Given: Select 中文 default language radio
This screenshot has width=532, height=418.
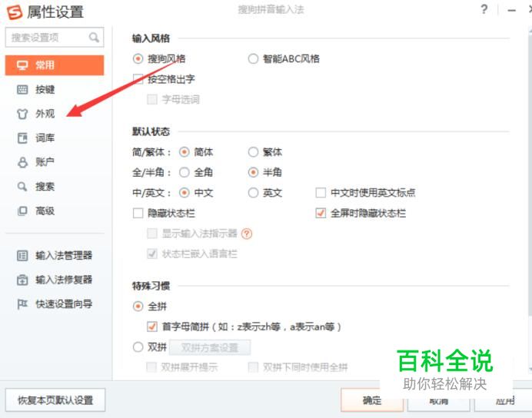Looking at the screenshot, I should (x=185, y=193).
